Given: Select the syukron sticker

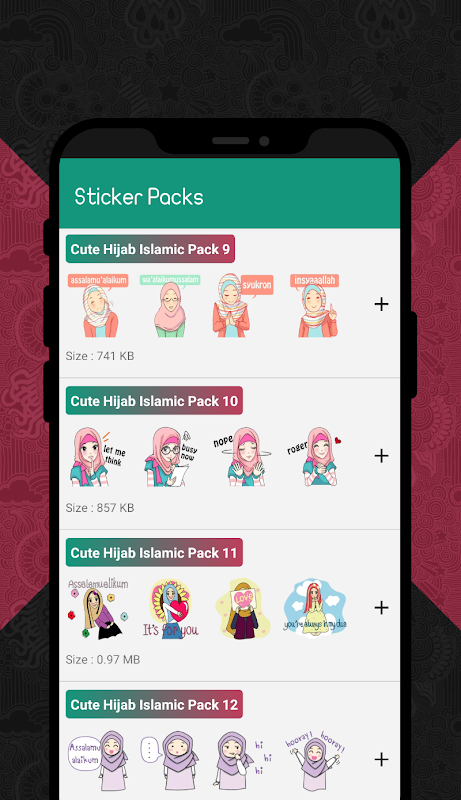Looking at the screenshot, I should pyautogui.click(x=242, y=305).
